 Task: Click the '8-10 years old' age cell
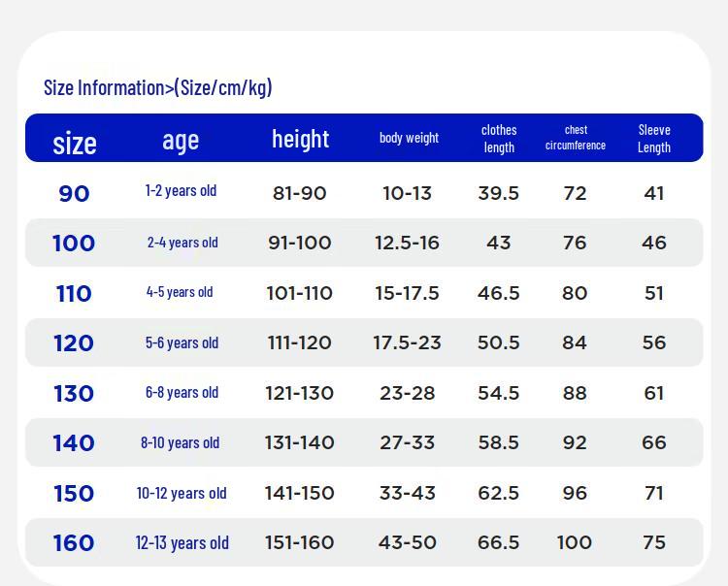[181, 442]
